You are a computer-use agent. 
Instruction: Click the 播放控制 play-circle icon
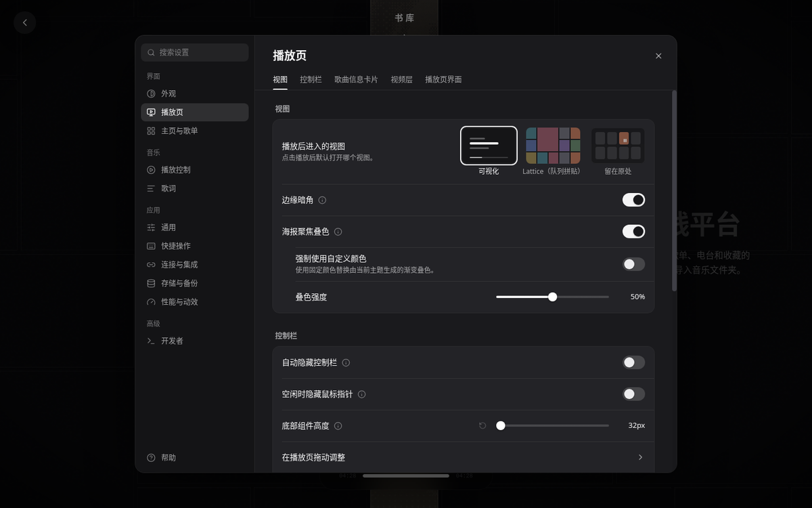click(x=151, y=170)
